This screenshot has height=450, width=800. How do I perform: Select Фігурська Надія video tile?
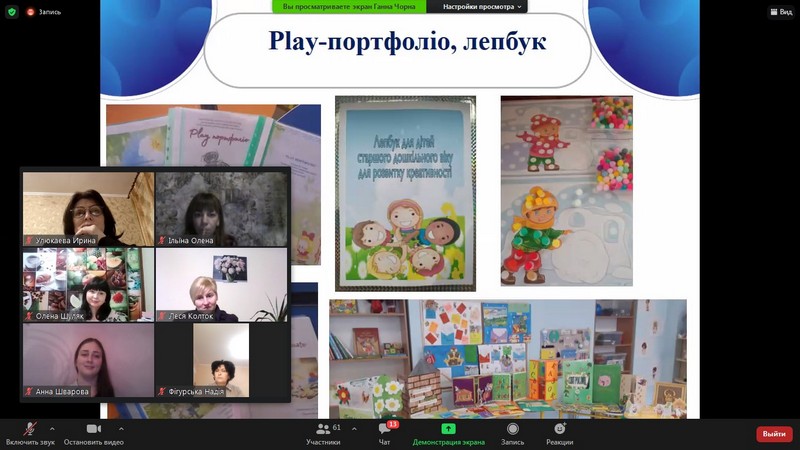[221, 360]
